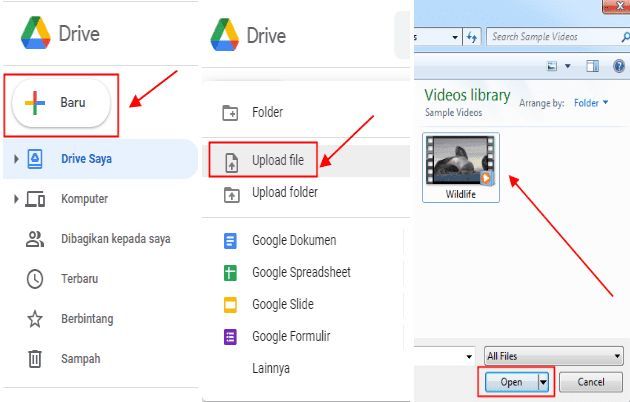Open Arrange by Folder dropdown
This screenshot has height=402, width=630.
tap(591, 103)
